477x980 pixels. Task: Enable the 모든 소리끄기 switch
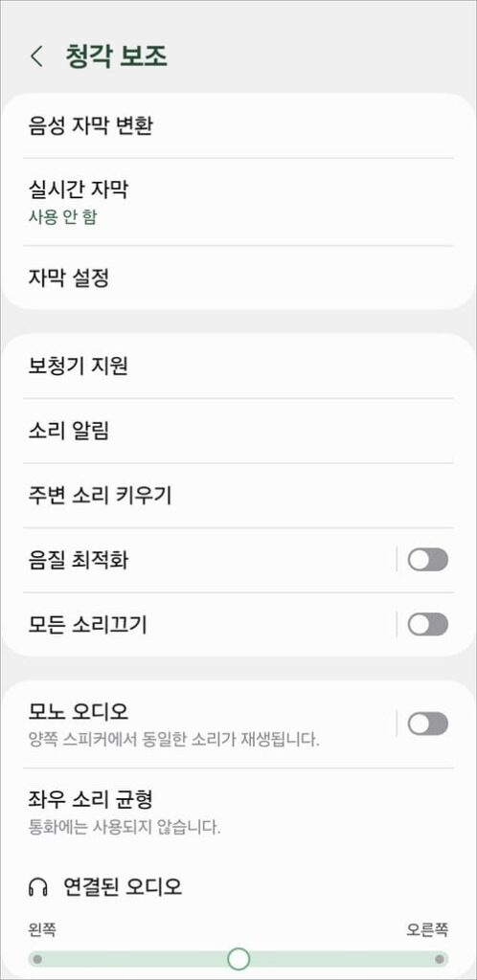point(427,624)
